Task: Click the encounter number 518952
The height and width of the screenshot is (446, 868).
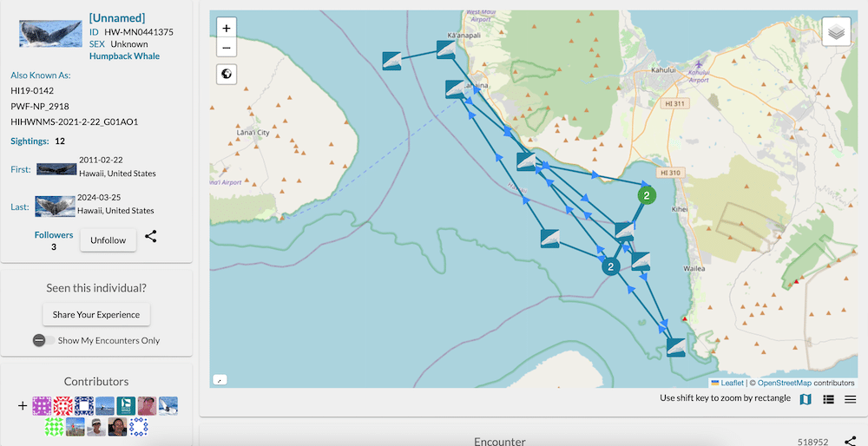Action: (x=813, y=442)
